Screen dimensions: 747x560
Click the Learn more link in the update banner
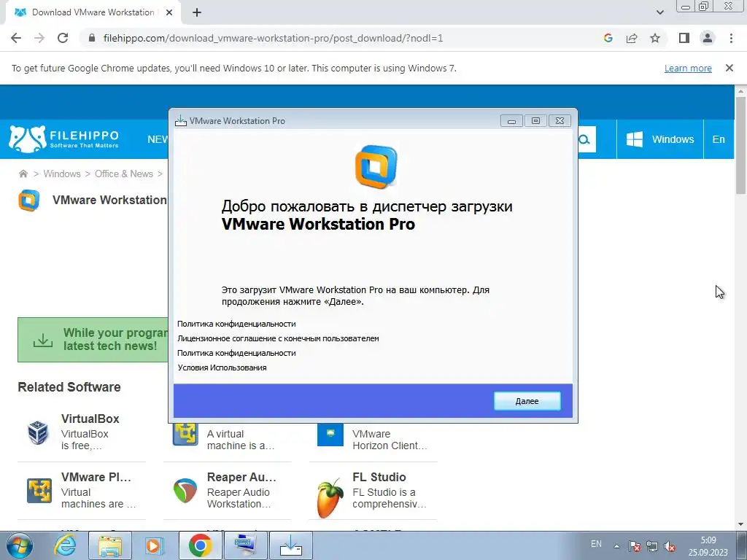pos(688,68)
